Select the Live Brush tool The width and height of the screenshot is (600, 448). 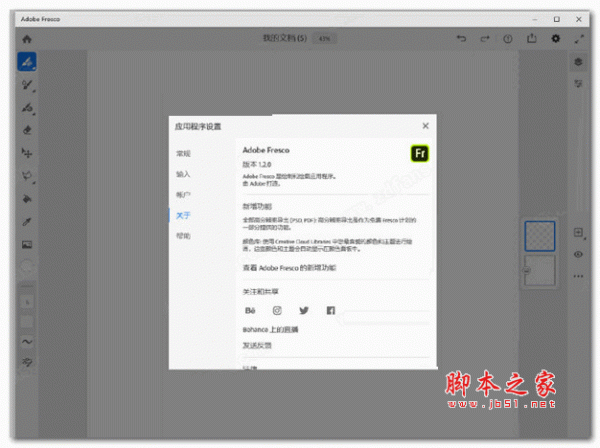[x=27, y=85]
